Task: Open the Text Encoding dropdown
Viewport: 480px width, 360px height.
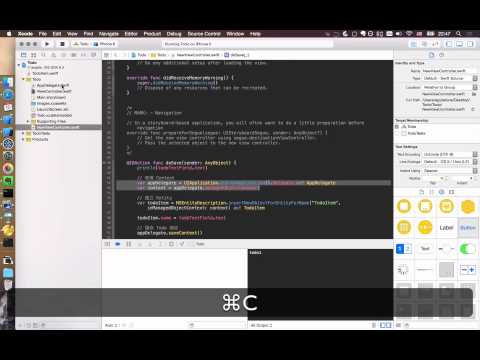Action: [450, 154]
